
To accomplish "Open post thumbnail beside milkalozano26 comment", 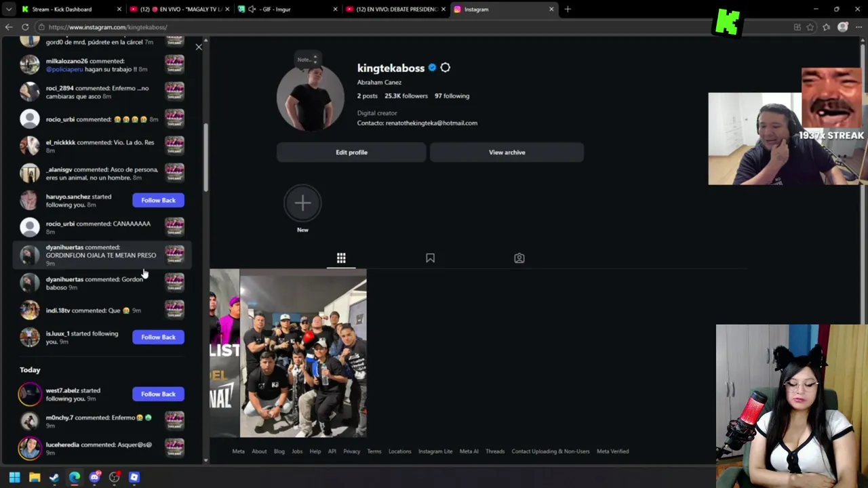I will pos(174,65).
